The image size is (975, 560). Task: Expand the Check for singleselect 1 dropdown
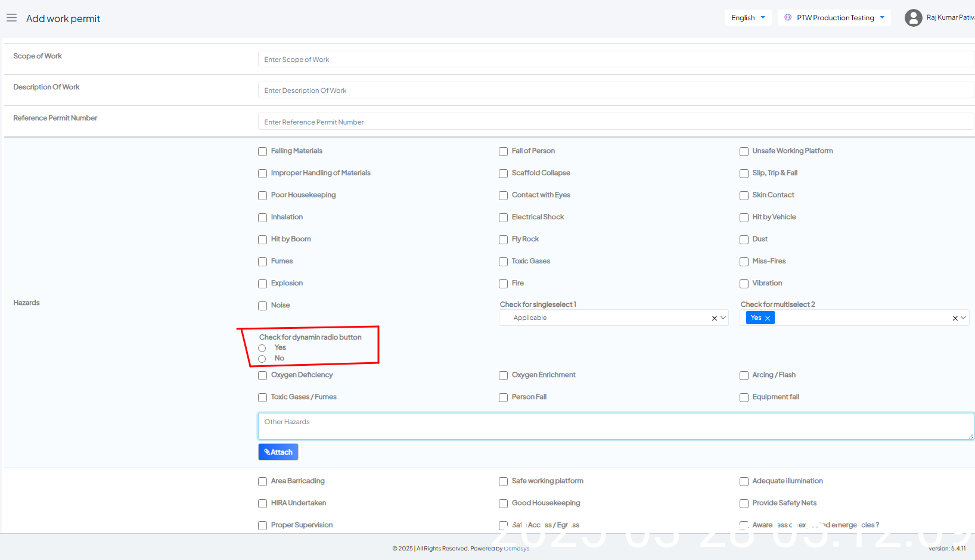[x=724, y=318]
